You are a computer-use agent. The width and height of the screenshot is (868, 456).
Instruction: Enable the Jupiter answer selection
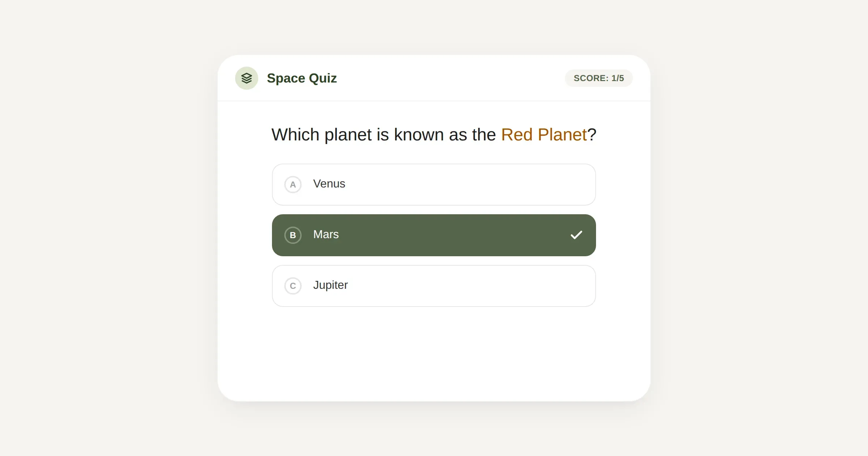433,286
